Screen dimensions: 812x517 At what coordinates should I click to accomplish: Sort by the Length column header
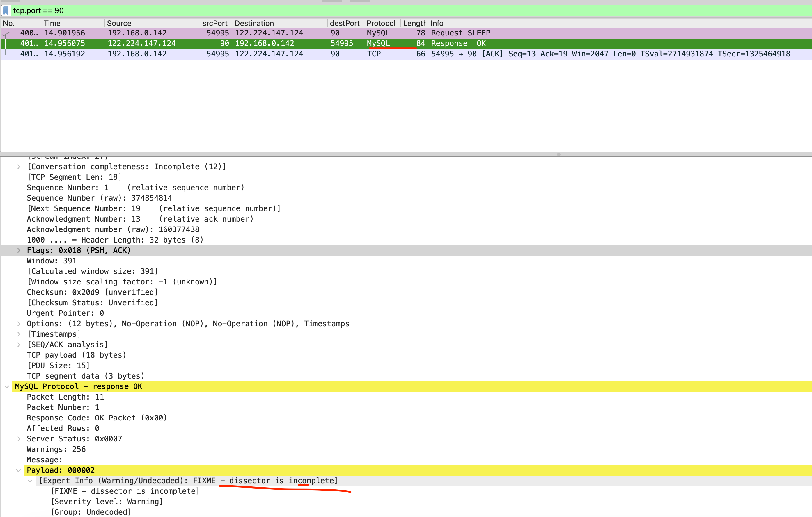coord(414,23)
